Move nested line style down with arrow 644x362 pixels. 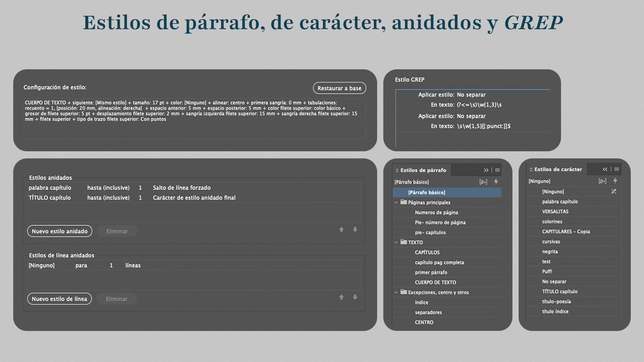(x=355, y=297)
